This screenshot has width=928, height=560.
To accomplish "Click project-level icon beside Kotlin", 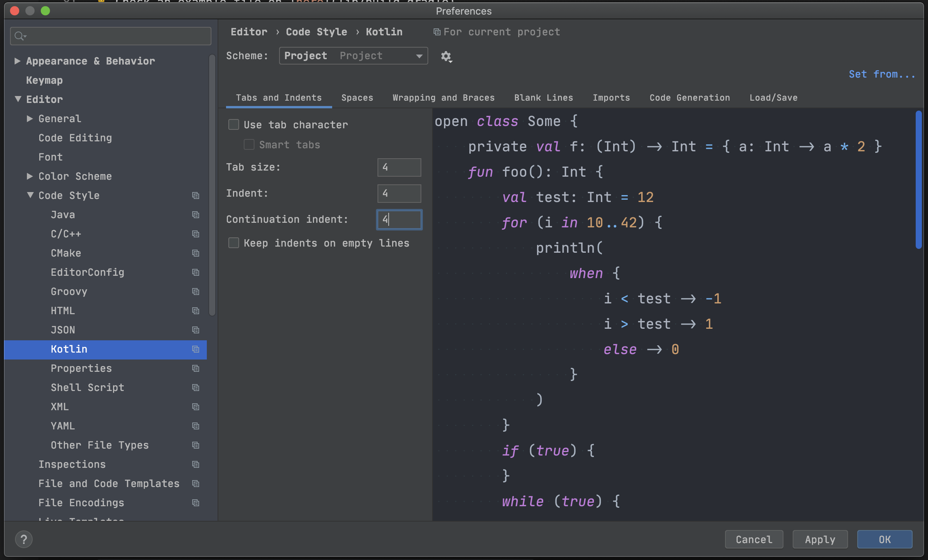I will (x=196, y=349).
